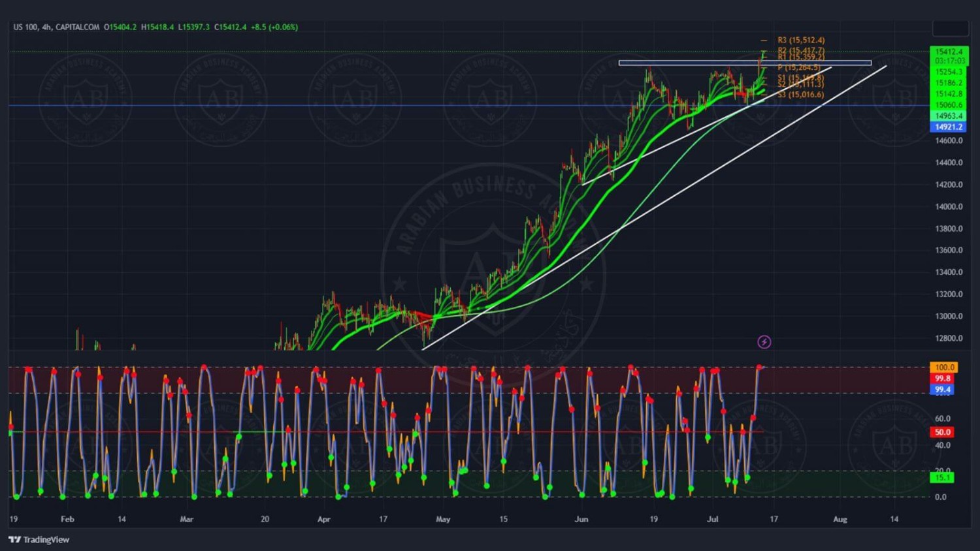
Task: Click the TradingView logo
Action: (x=39, y=539)
